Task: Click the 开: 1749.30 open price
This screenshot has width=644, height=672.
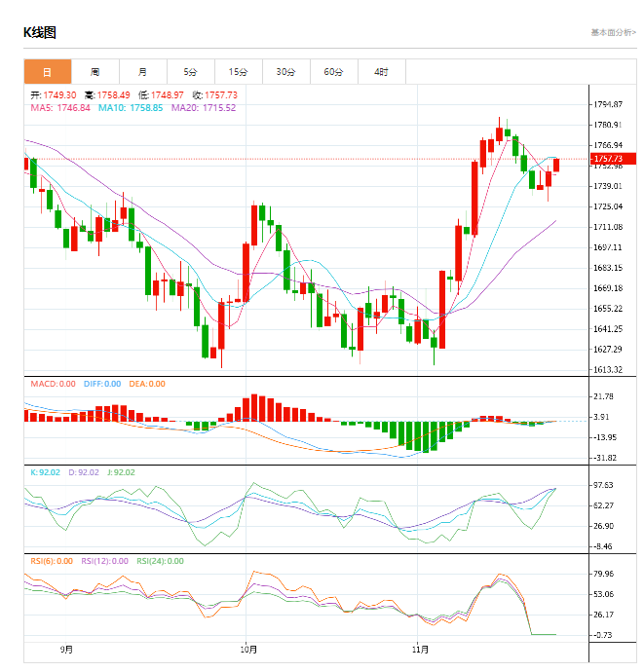Action: [x=54, y=95]
